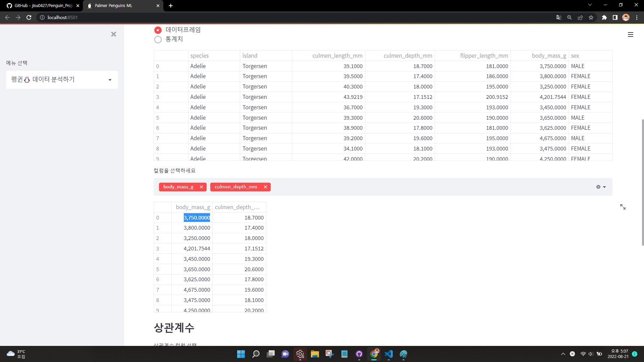The height and width of the screenshot is (362, 644).
Task: Open the Chrome profile avatar
Action: tap(626, 17)
